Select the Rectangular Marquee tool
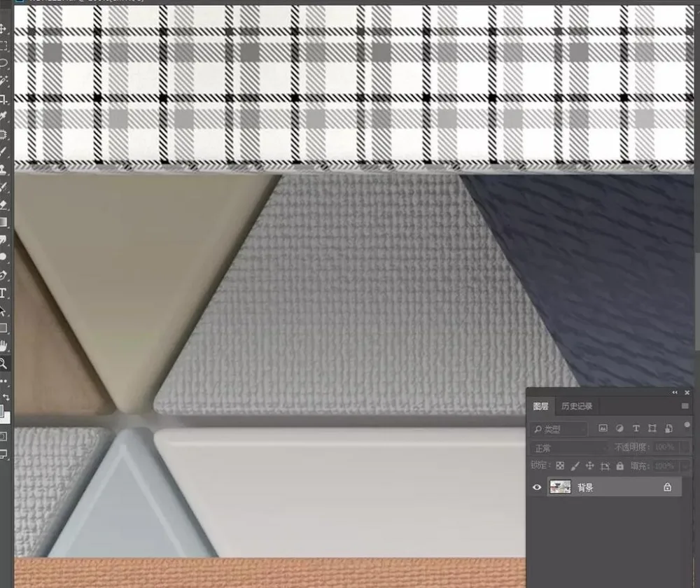This screenshot has width=700, height=588. [3, 46]
